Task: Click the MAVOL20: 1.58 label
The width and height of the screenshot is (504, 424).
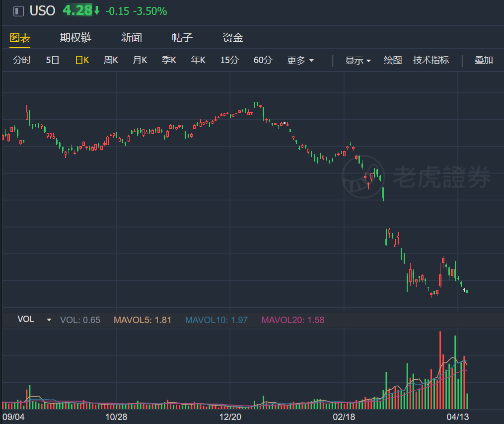Action: 293,320
